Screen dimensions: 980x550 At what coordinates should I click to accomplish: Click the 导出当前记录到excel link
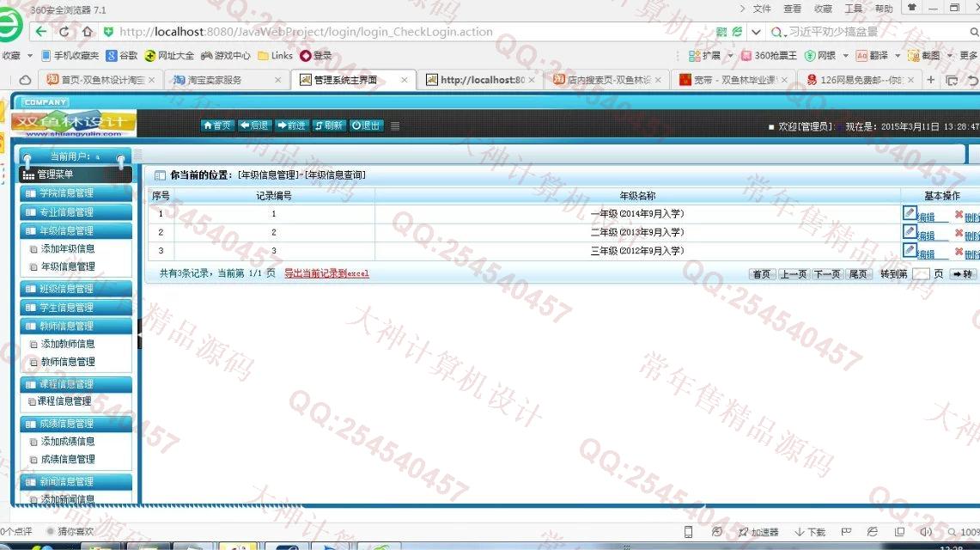(x=326, y=274)
